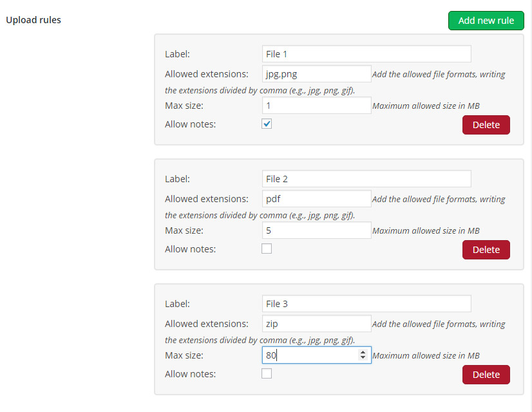The image size is (532, 412).
Task: Click the File 2 label field
Action: point(366,179)
